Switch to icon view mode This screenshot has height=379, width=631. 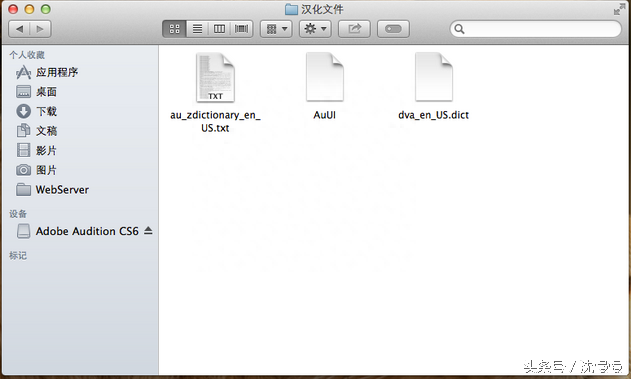(174, 29)
